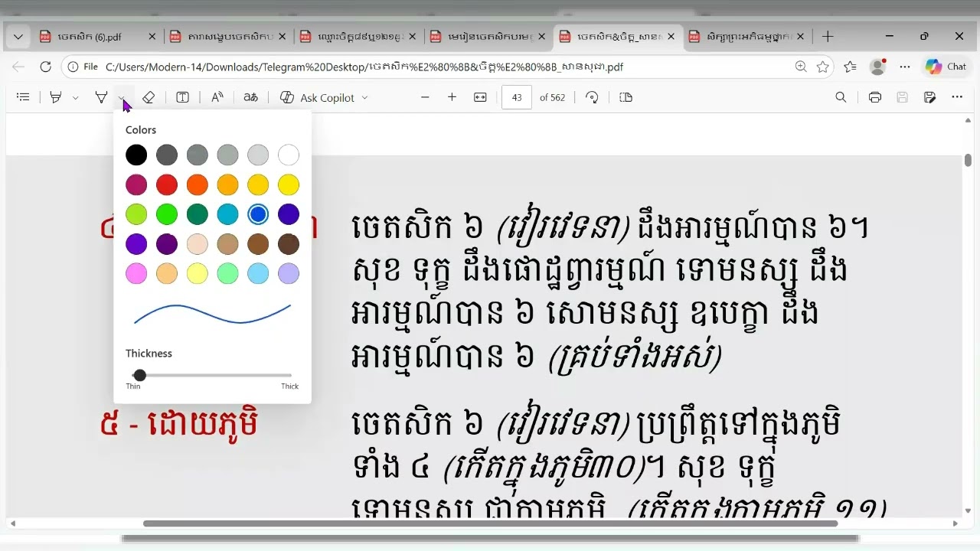The image size is (980, 551).
Task: Pick the dark teal green swatch
Action: 198,214
